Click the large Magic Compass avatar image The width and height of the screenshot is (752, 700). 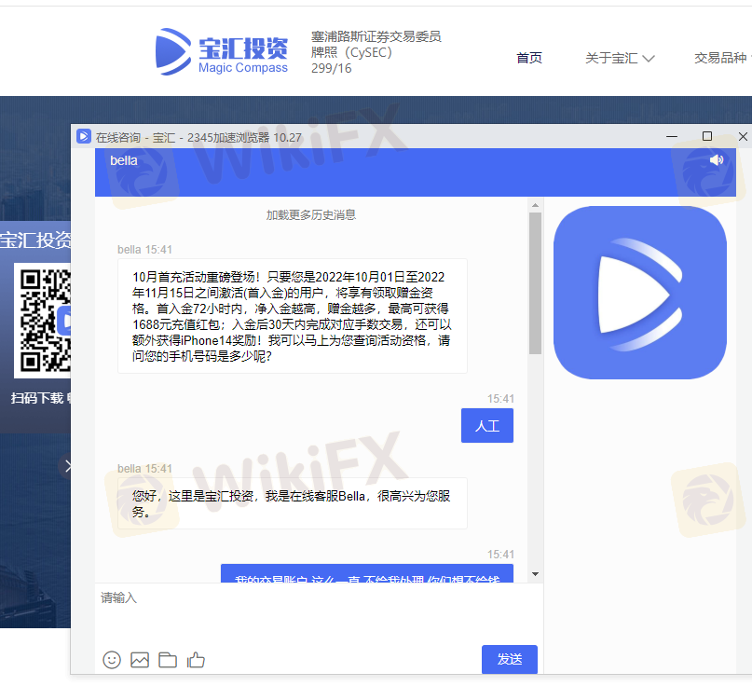pos(640,293)
